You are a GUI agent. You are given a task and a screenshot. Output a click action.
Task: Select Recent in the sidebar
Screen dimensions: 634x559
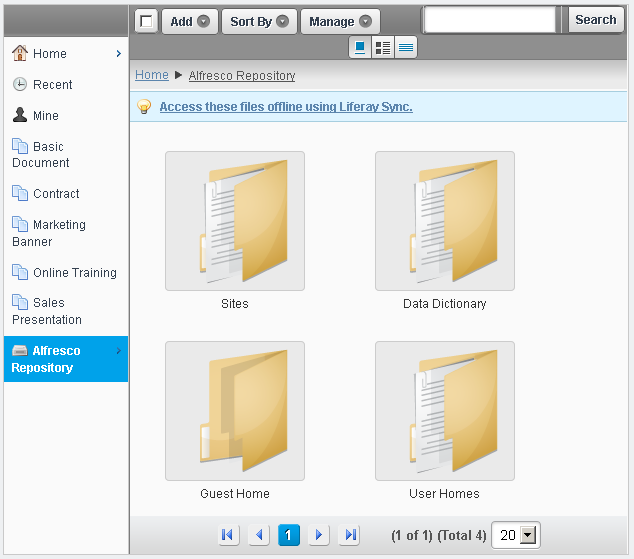pos(52,85)
